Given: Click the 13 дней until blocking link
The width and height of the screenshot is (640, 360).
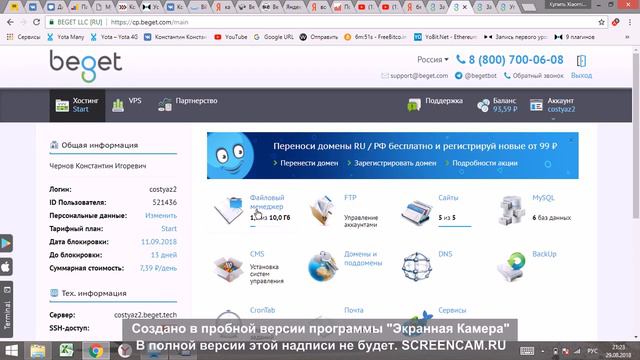Looking at the screenshot, I should pyautogui.click(x=164, y=255).
